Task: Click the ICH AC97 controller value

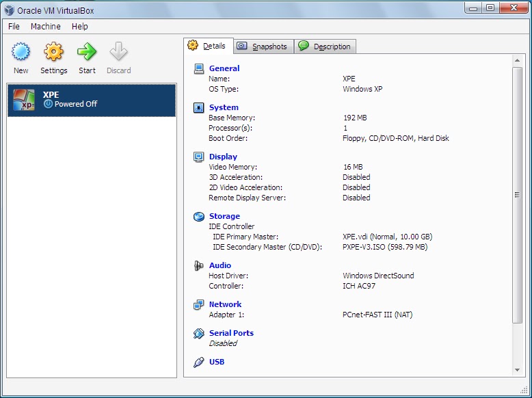Action: 359,286
